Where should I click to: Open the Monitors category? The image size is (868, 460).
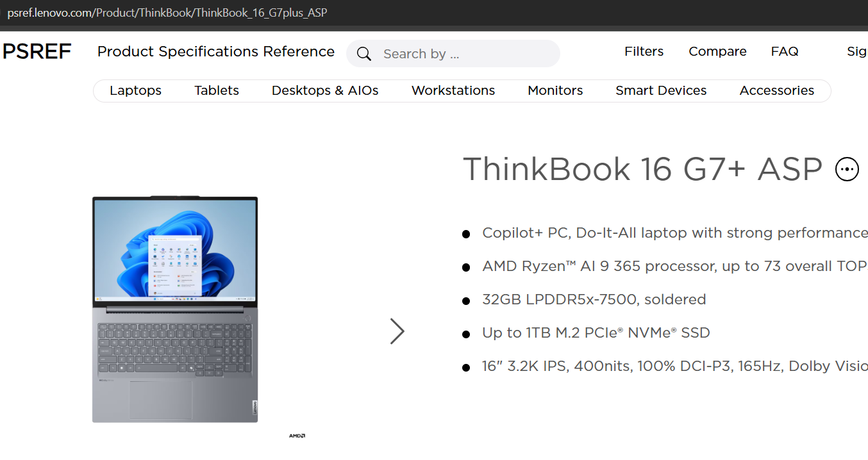pos(555,90)
